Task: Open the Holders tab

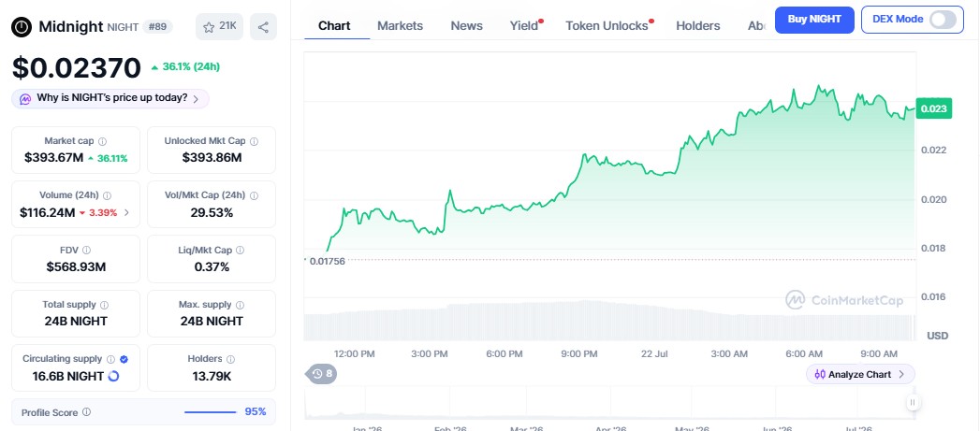Action: pyautogui.click(x=697, y=25)
